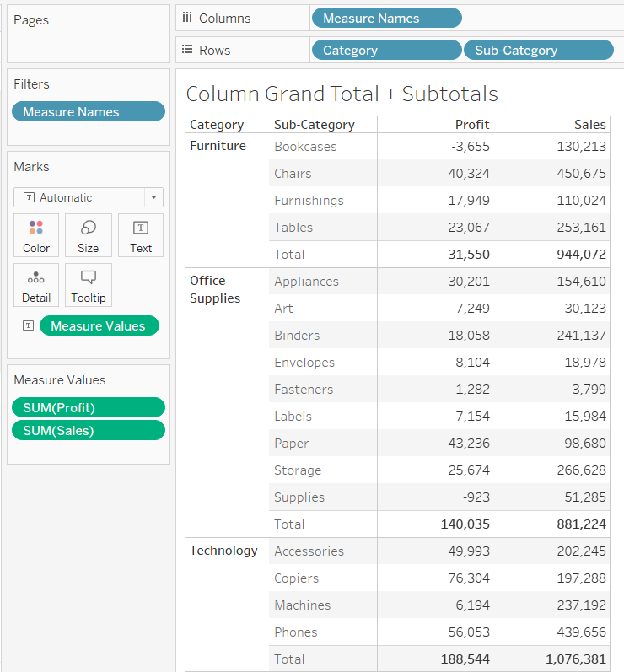
Task: Click text icon beside Measure Values pill
Action: click(28, 326)
